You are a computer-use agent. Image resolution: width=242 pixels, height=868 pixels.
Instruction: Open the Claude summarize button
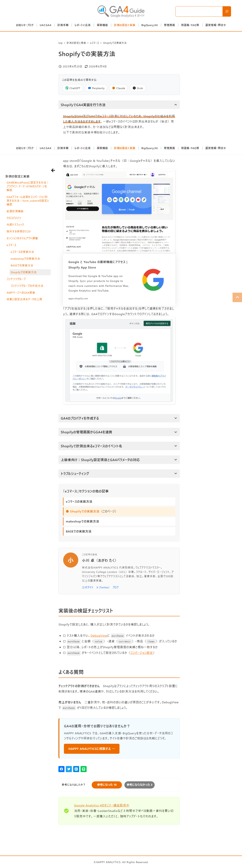[x=118, y=88]
